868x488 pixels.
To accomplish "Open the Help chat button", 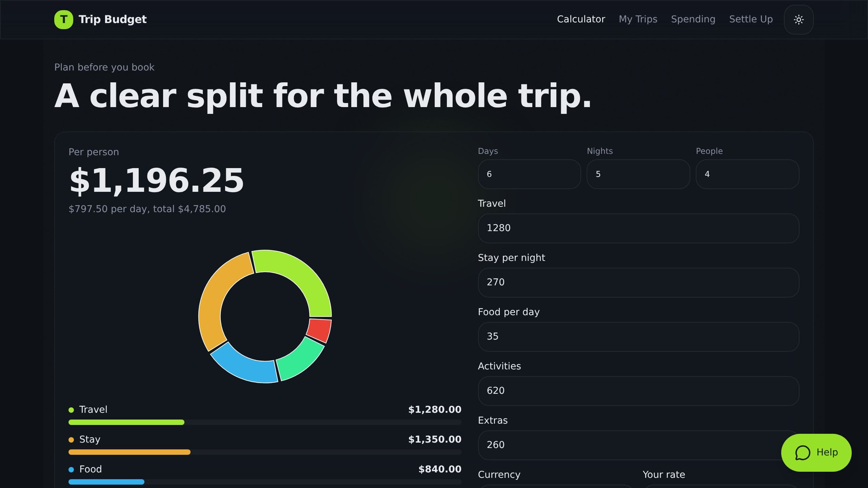I will click(816, 452).
